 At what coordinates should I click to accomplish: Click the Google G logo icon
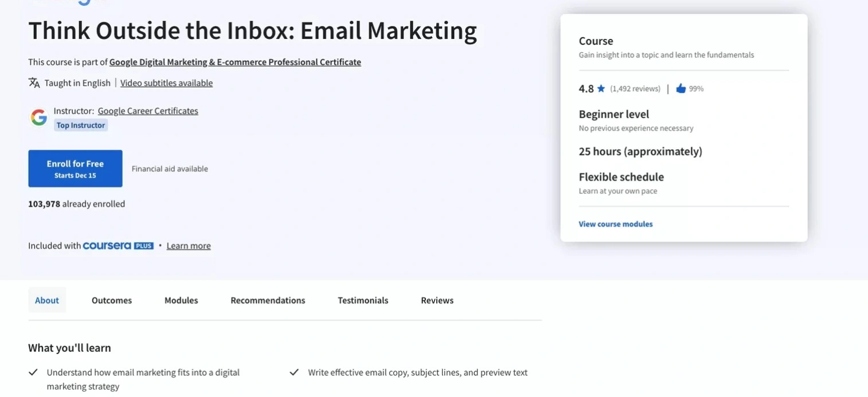click(x=39, y=118)
